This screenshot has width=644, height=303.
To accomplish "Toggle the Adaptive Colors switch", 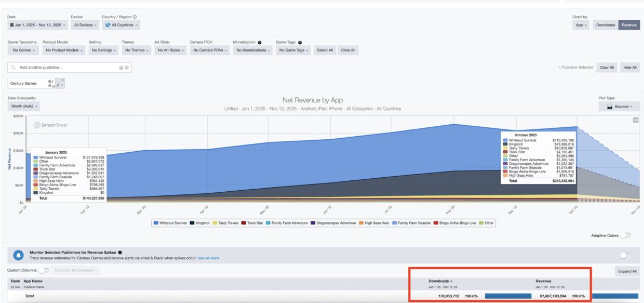I will pos(625,235).
